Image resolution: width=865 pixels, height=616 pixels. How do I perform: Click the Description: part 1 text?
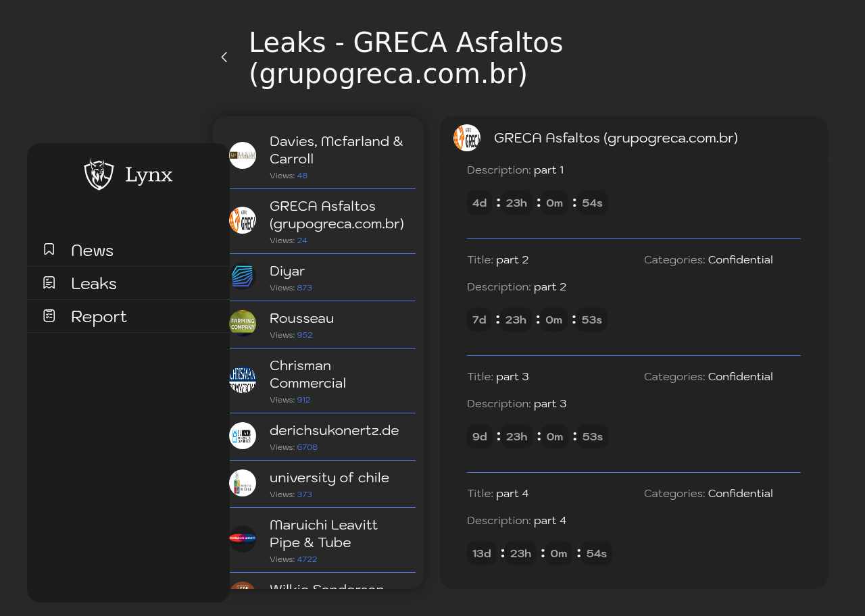pos(516,170)
